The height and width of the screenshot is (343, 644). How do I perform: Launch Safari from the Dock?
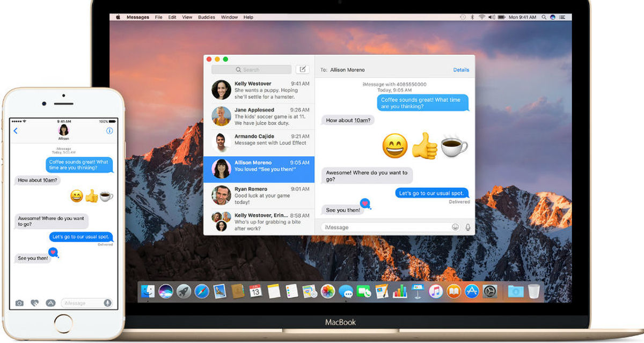coord(202,291)
